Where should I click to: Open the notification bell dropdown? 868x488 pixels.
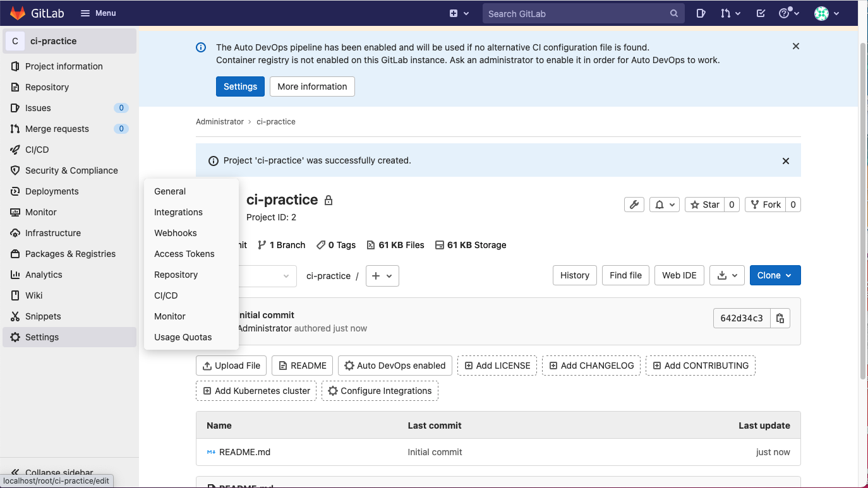(x=664, y=204)
